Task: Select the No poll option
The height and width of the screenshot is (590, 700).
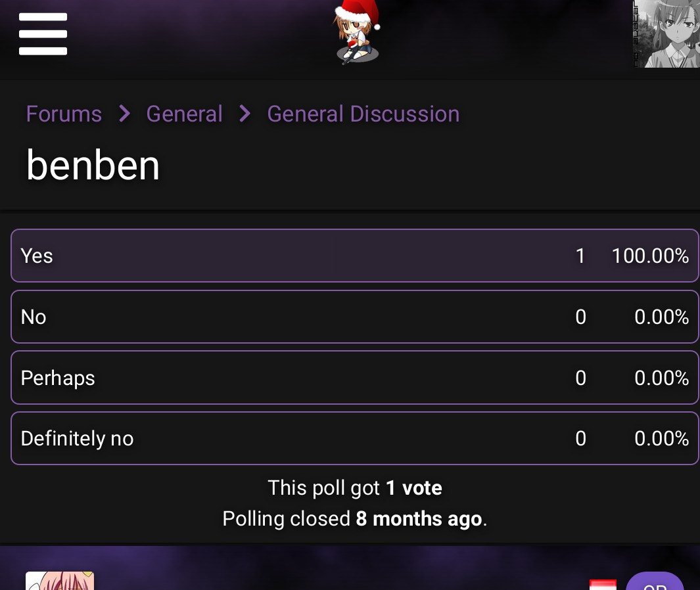Action: [x=354, y=317]
